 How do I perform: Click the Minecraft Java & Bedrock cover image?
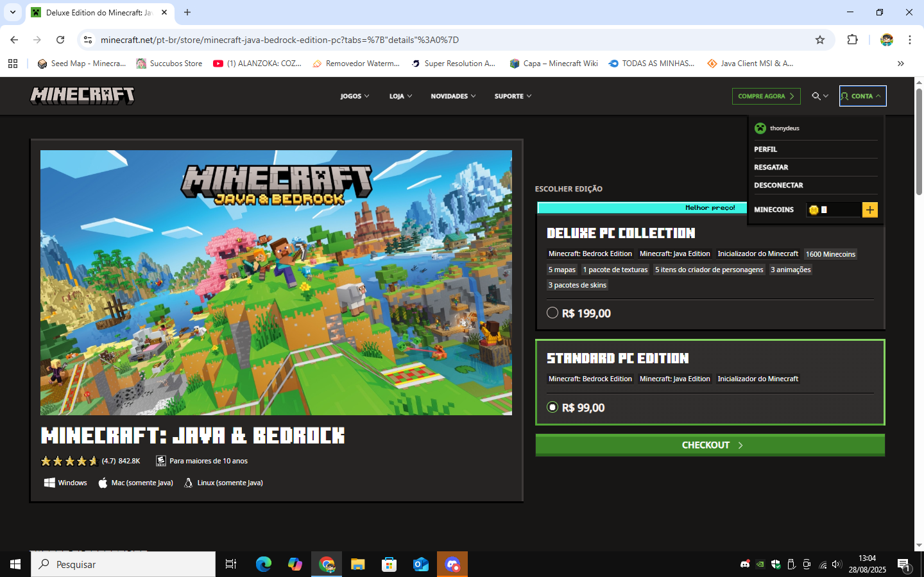coord(276,282)
